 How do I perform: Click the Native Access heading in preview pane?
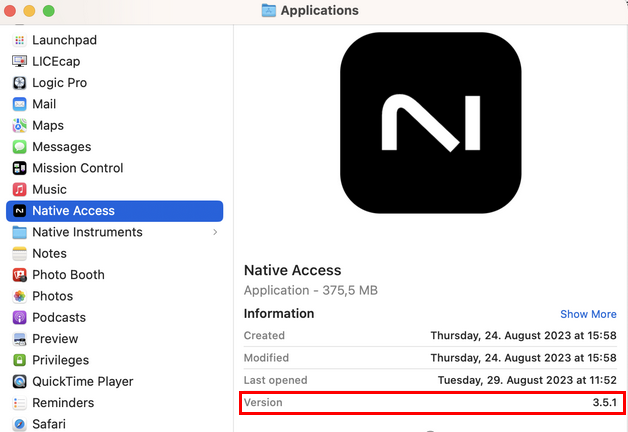[292, 270]
